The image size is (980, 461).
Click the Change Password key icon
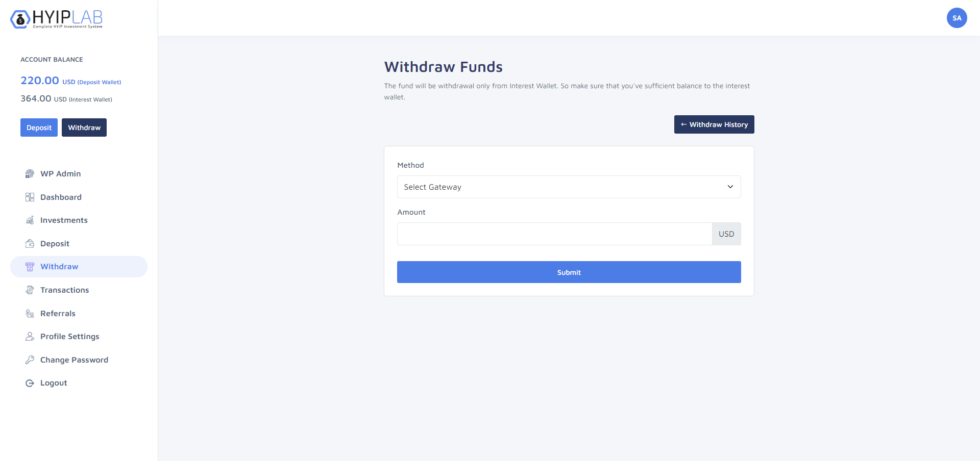pyautogui.click(x=30, y=360)
